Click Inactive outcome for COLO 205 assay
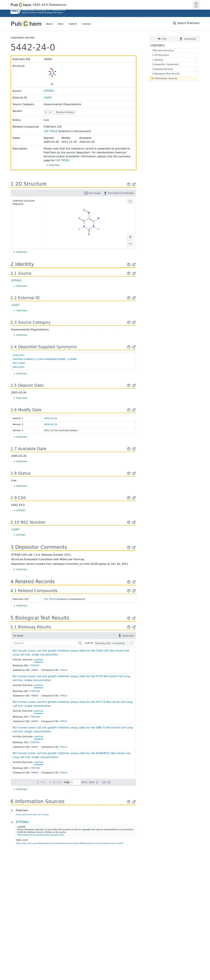 (38, 660)
